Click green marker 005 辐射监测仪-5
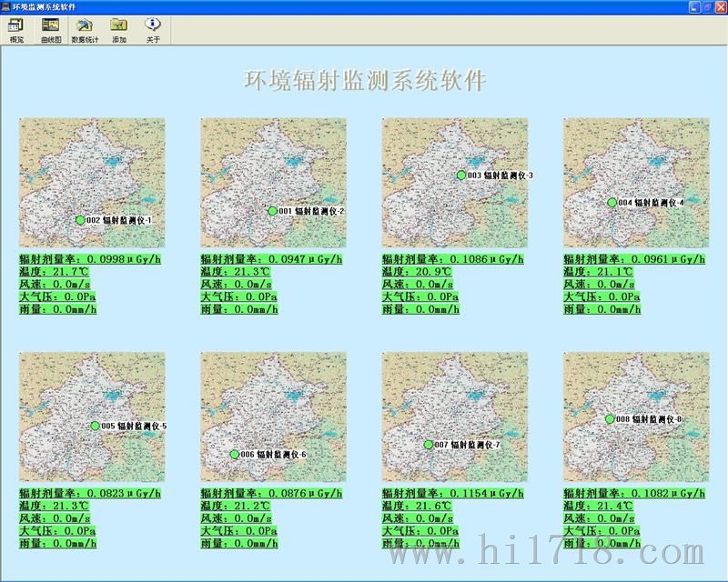This screenshot has height=582, width=728. tap(96, 426)
